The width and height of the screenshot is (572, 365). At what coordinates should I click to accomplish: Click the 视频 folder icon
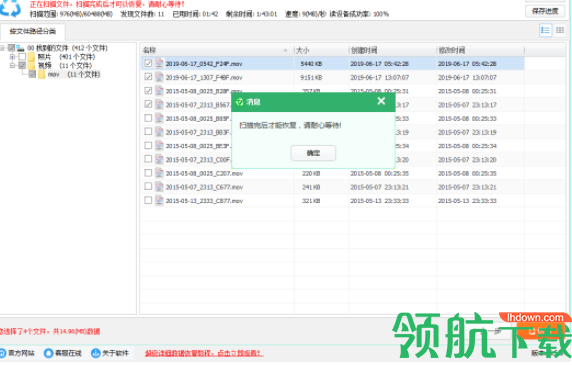(32, 66)
